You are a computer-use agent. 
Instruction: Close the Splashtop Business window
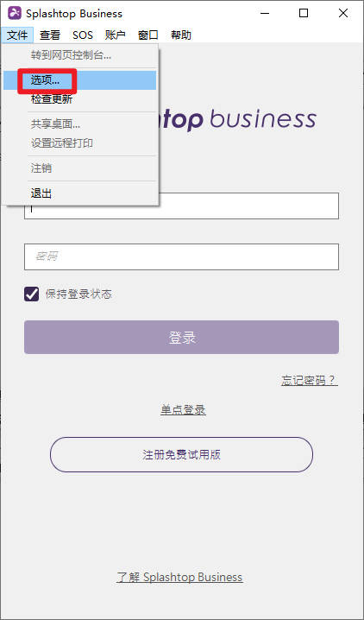pos(343,14)
